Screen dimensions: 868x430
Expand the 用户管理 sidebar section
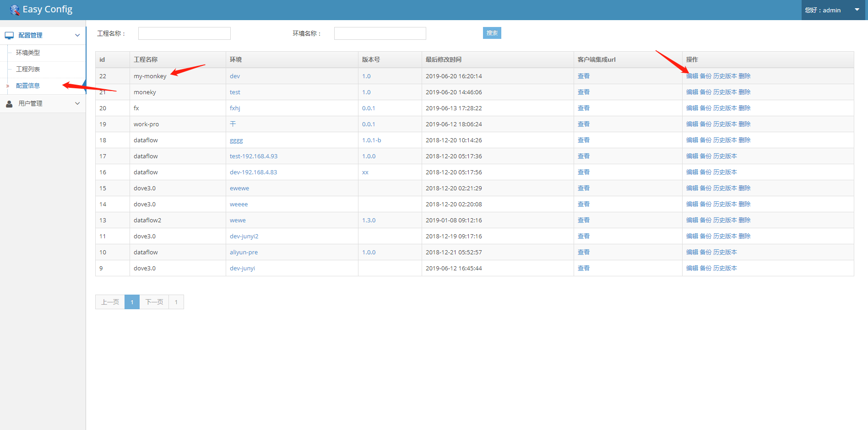(x=77, y=103)
